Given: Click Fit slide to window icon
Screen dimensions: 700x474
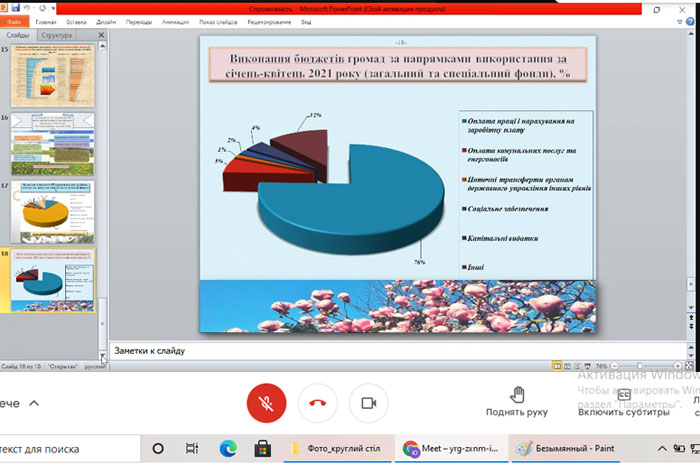Looking at the screenshot, I should [x=689, y=366].
